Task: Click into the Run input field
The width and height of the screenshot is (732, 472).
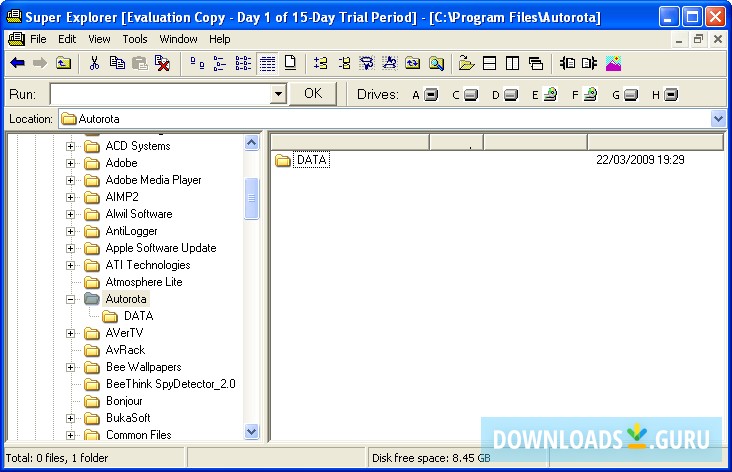Action: 161,94
